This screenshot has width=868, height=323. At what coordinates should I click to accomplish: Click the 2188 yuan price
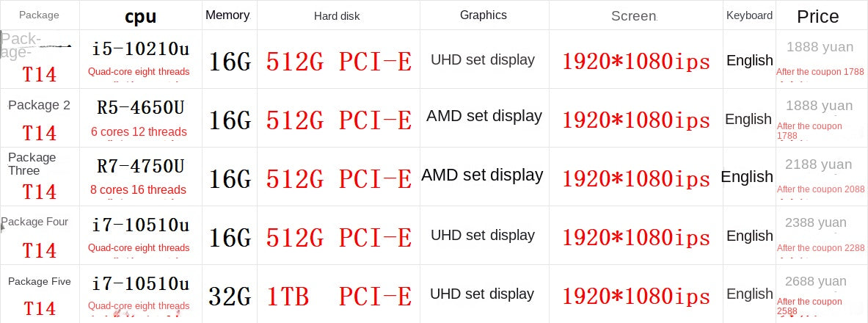click(x=818, y=164)
